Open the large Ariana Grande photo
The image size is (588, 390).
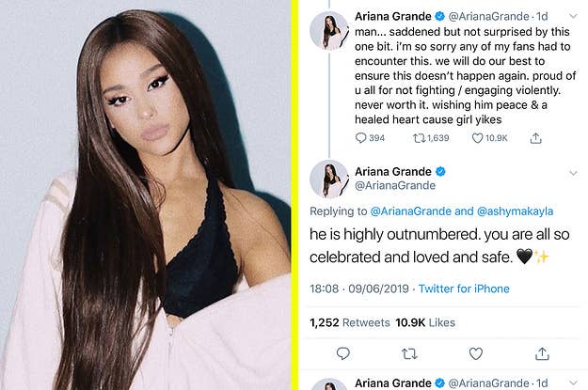pos(146,195)
